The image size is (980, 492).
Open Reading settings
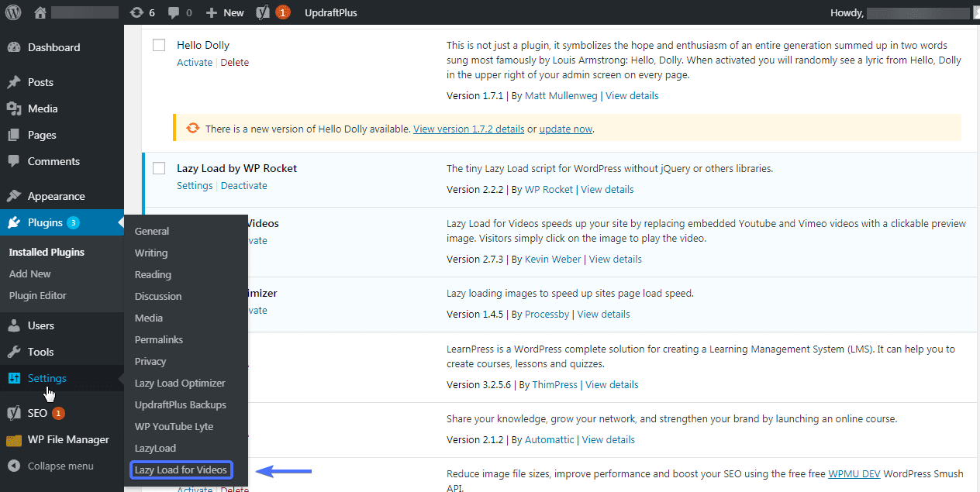153,274
